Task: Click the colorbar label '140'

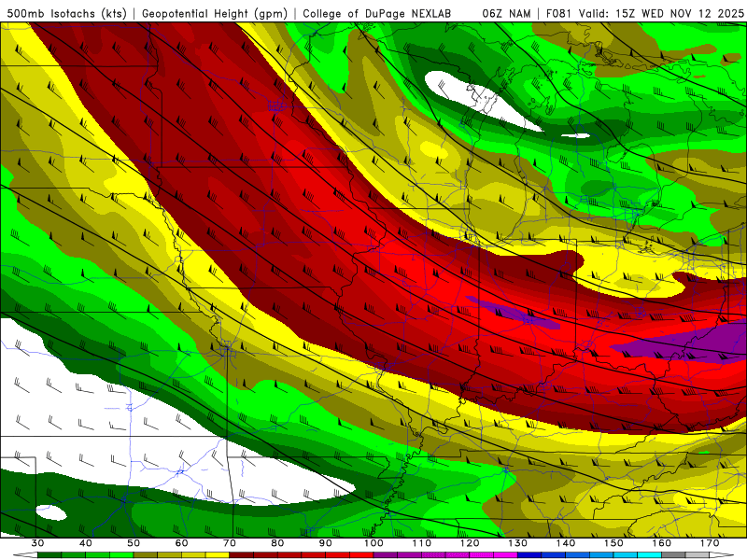Action: tap(566, 543)
